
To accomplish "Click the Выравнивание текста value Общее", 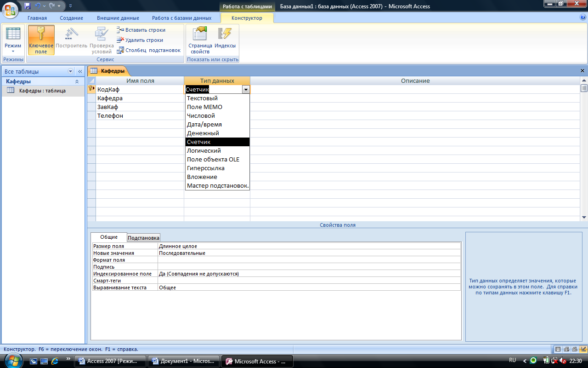I will pos(309,287).
